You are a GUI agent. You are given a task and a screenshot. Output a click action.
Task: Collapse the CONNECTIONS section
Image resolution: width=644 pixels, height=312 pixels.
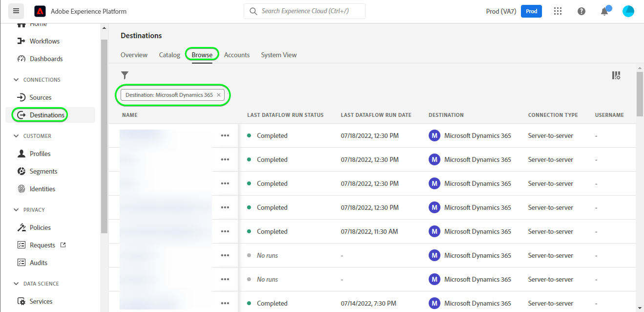(16, 80)
